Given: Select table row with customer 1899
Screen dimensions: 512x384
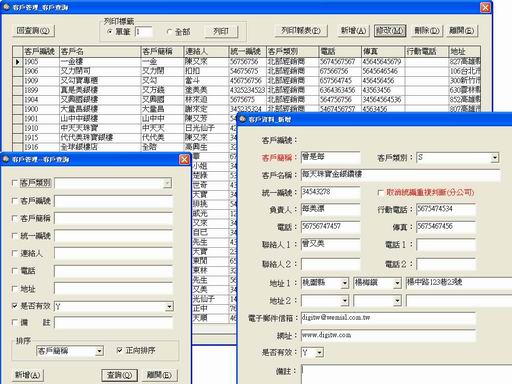Looking at the screenshot, I should pyautogui.click(x=247, y=90).
